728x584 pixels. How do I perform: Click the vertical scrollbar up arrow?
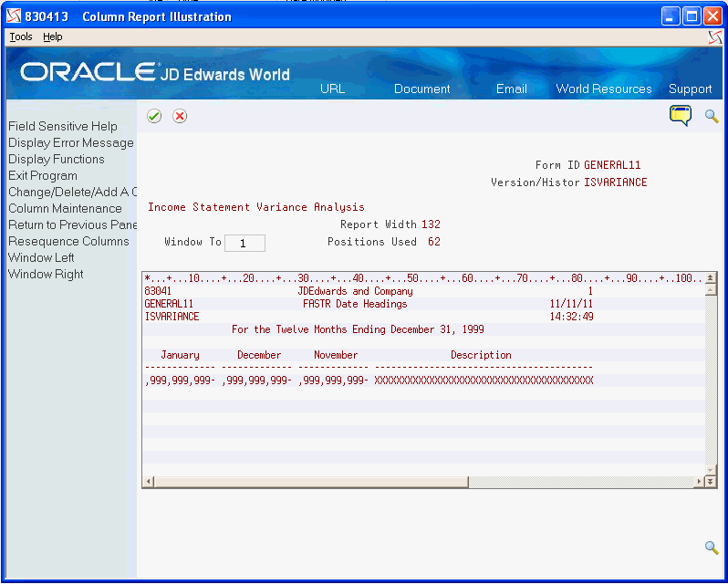(710, 289)
